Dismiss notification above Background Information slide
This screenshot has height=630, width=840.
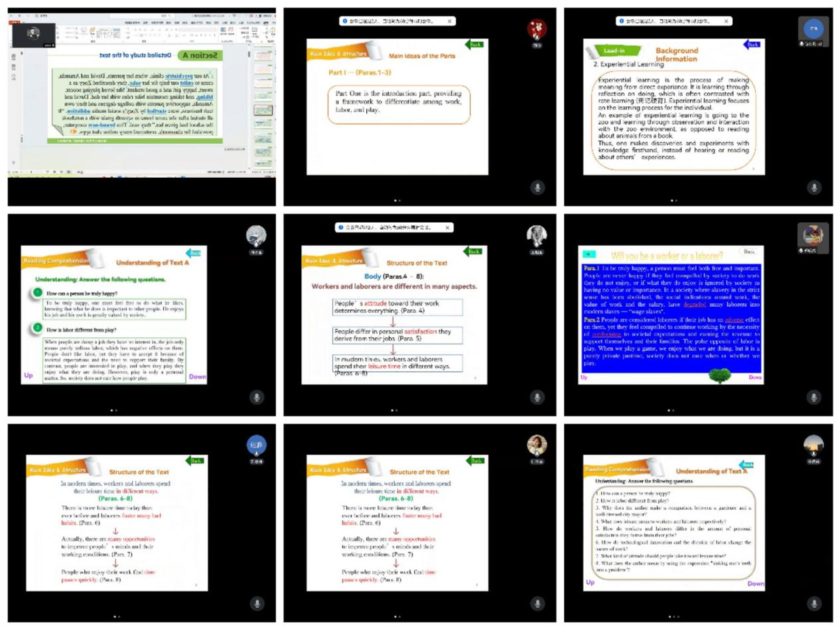(726, 21)
